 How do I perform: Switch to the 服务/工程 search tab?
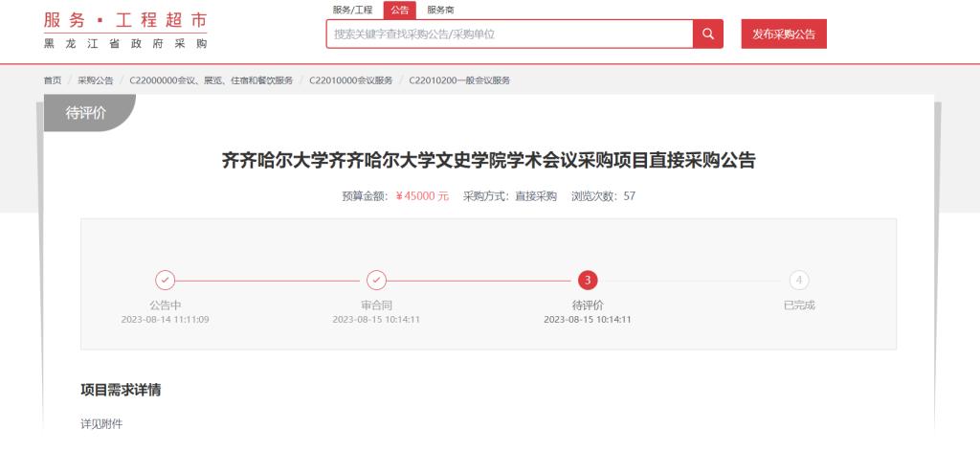tap(352, 10)
